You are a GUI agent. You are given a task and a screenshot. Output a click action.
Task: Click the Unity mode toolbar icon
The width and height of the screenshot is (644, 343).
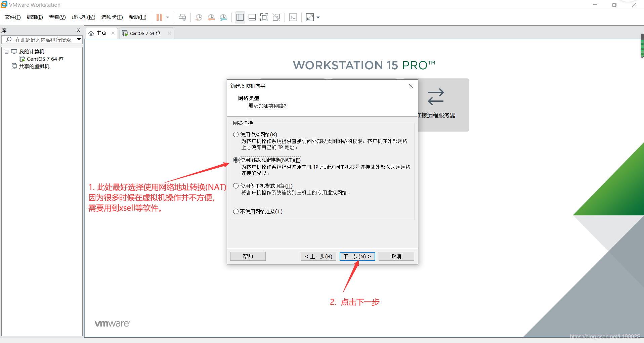click(x=276, y=17)
